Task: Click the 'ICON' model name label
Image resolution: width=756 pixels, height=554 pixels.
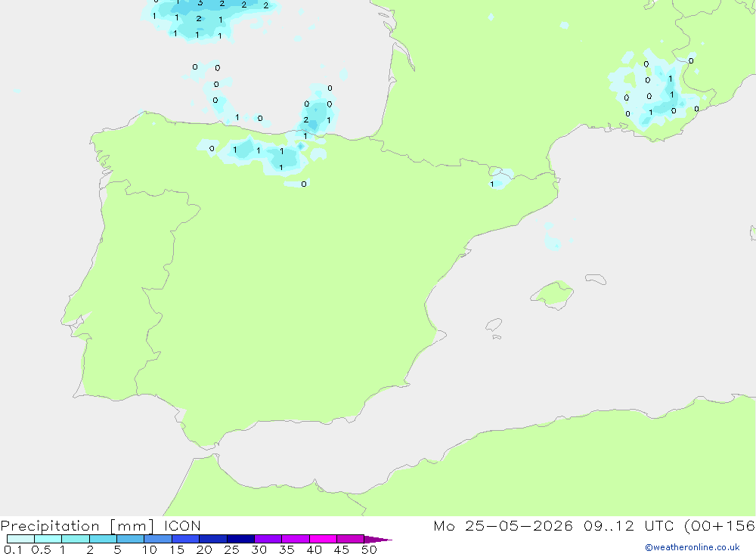Action: pyautogui.click(x=182, y=525)
